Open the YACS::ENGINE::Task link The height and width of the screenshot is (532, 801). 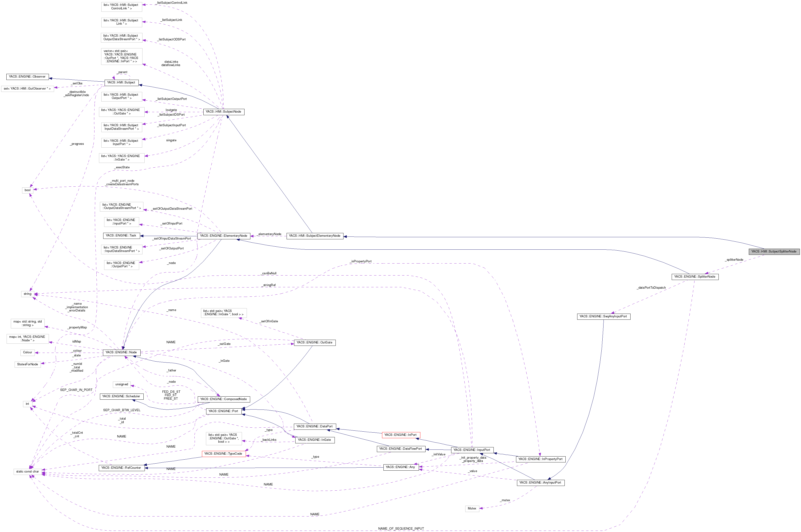point(122,236)
